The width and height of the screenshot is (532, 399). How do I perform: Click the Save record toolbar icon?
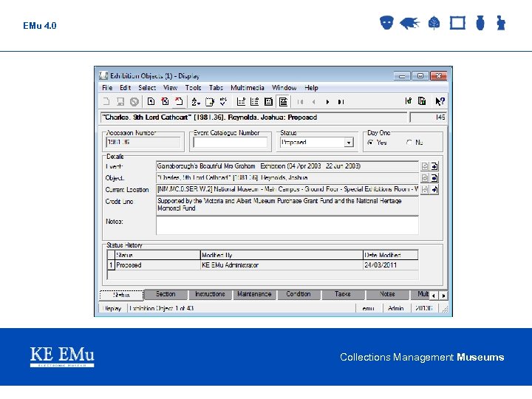pos(120,101)
